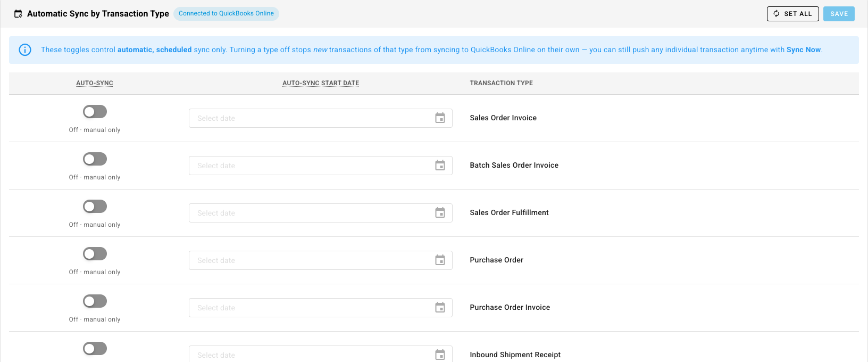
Task: Open the calendar picker for Sales Order Fulfillment
Action: coord(440,213)
